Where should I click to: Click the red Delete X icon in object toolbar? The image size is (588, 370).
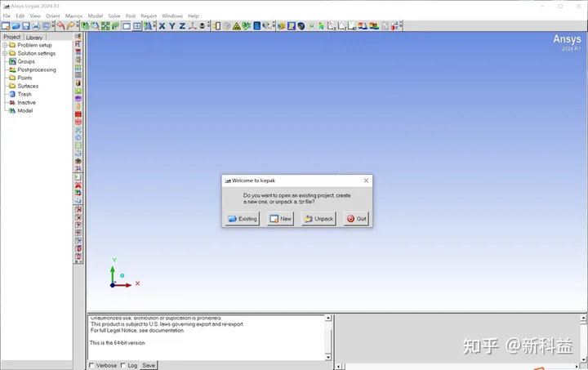click(78, 185)
